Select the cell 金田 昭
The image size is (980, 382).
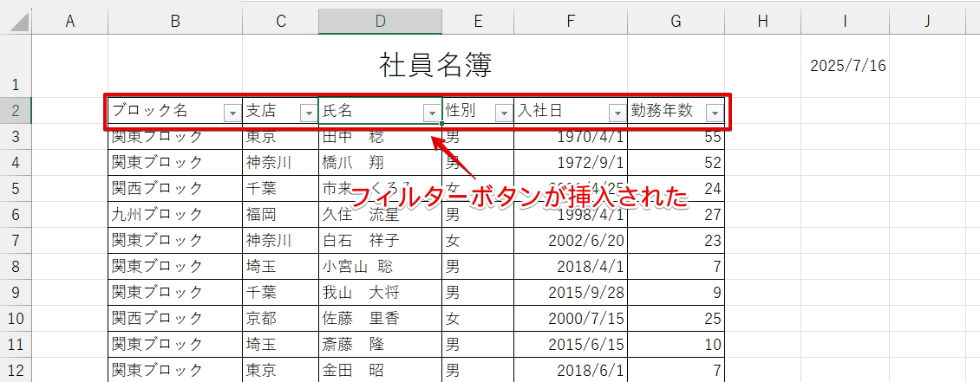380,370
